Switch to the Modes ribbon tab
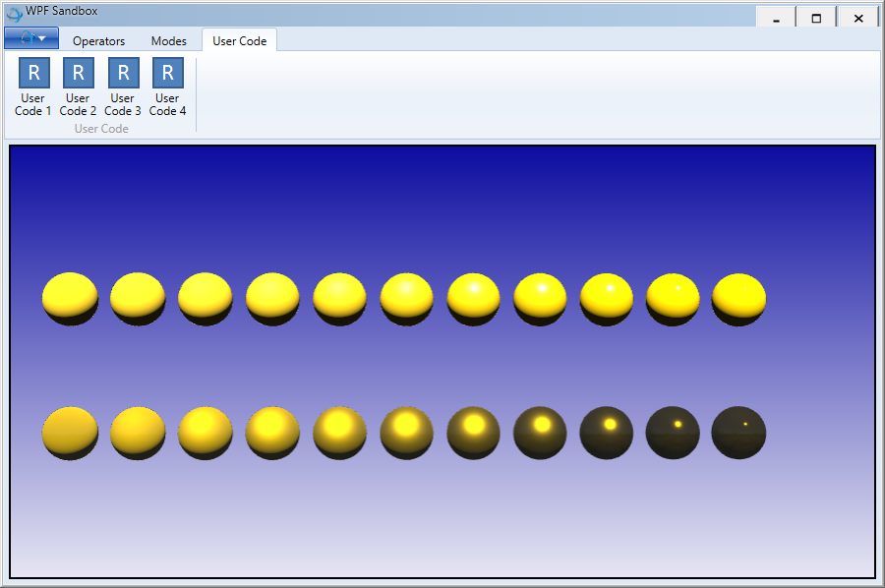 168,41
